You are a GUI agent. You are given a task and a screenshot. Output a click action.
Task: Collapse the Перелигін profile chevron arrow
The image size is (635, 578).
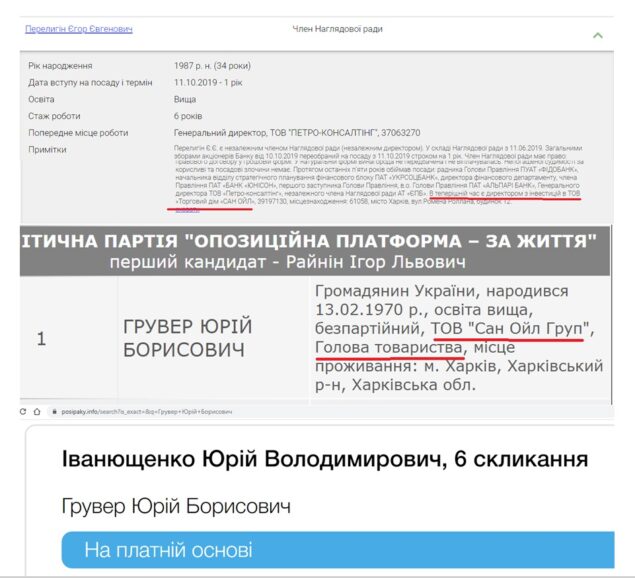[598, 35]
